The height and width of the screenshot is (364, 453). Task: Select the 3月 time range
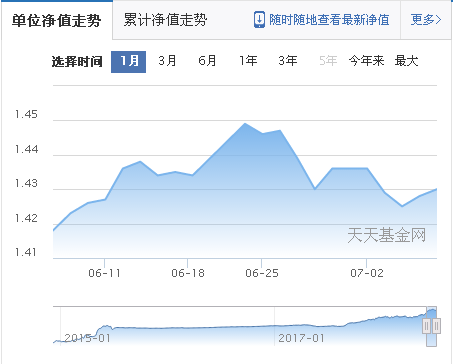click(167, 61)
